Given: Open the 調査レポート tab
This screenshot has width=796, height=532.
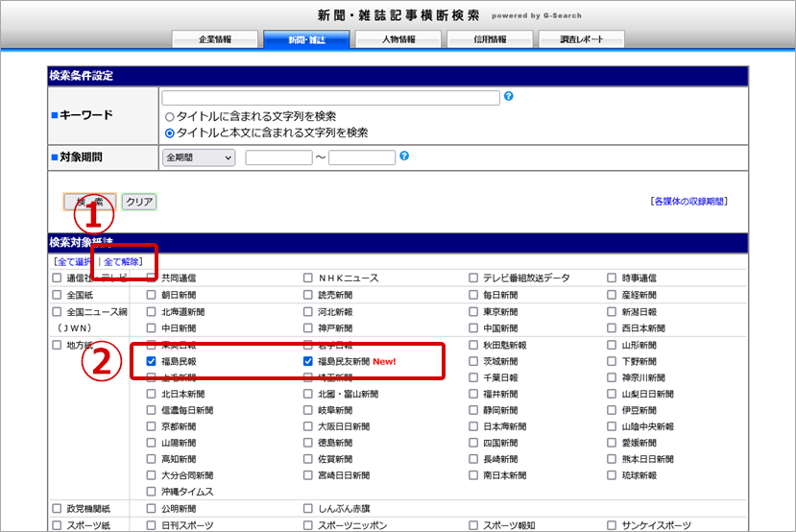Looking at the screenshot, I should click(x=581, y=39).
